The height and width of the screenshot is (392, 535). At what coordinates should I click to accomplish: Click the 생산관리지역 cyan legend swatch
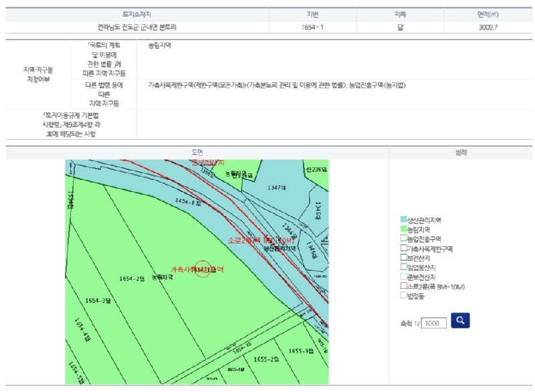[x=403, y=219]
